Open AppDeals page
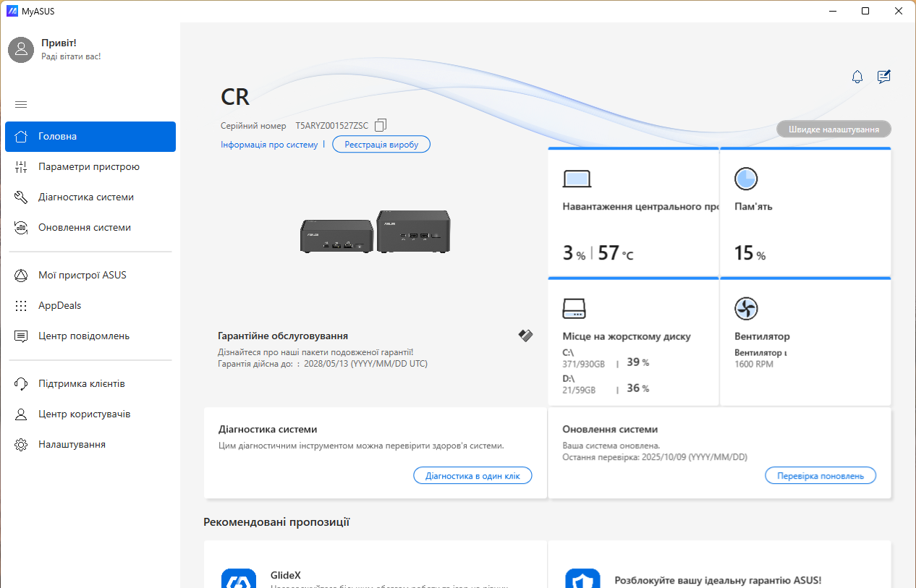 [x=90, y=306]
